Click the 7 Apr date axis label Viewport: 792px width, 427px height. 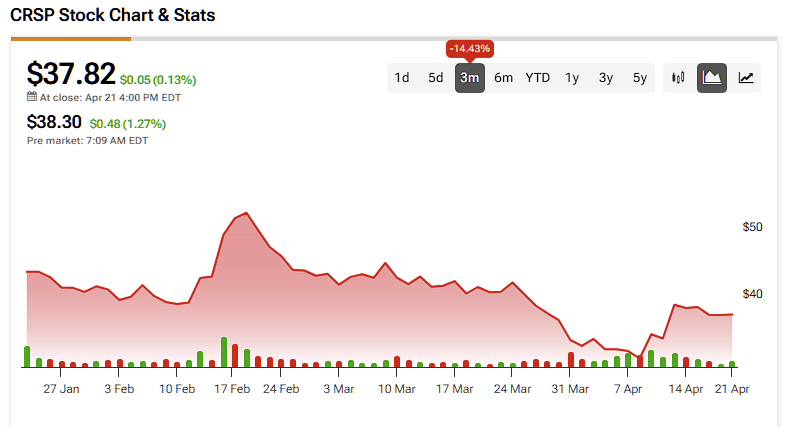(628, 389)
